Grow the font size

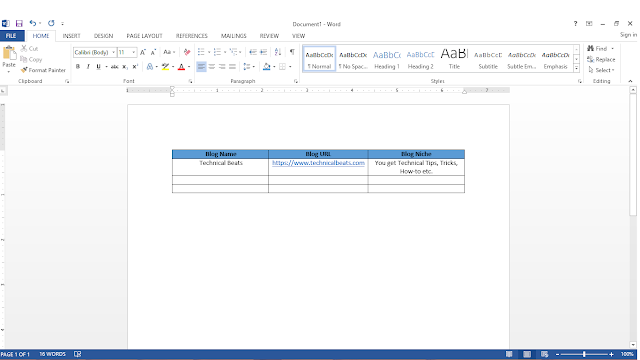tap(143, 52)
